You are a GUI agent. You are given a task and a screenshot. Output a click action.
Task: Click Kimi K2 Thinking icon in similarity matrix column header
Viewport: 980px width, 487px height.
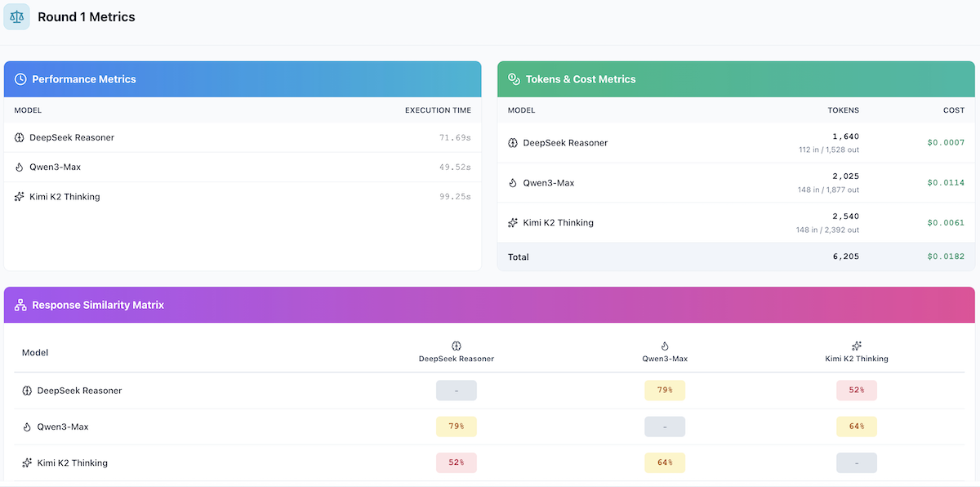coord(856,346)
